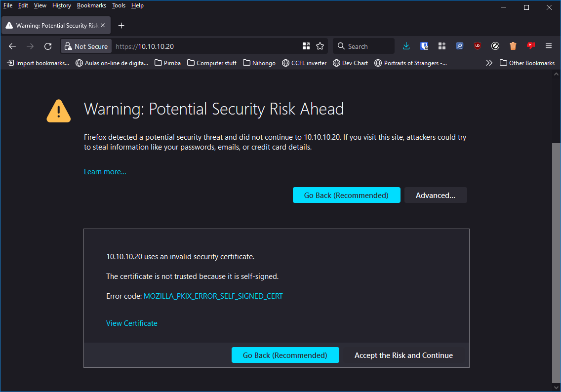Image resolution: width=561 pixels, height=392 pixels.
Task: Open the History menu
Action: click(x=61, y=5)
